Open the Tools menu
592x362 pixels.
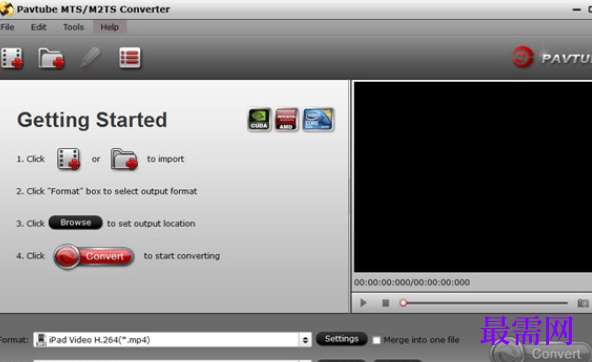coord(73,27)
